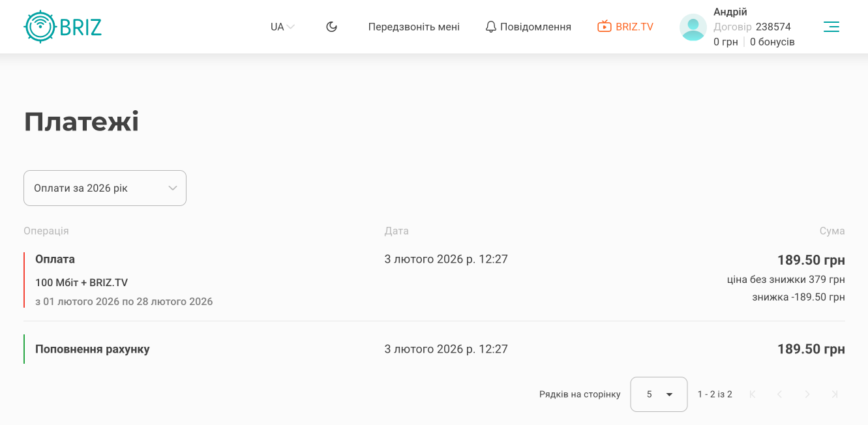
Task: Open BRIZ.TV link
Action: [x=634, y=27]
